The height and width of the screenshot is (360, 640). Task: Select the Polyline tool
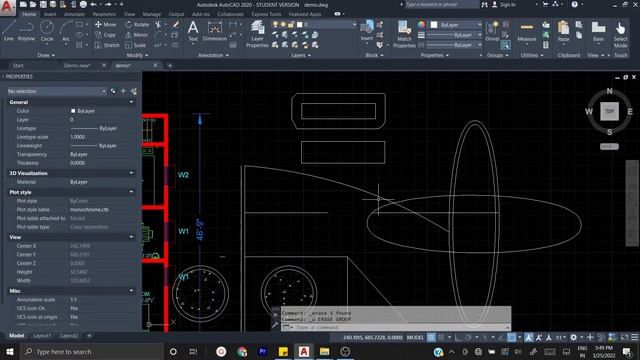point(26,31)
